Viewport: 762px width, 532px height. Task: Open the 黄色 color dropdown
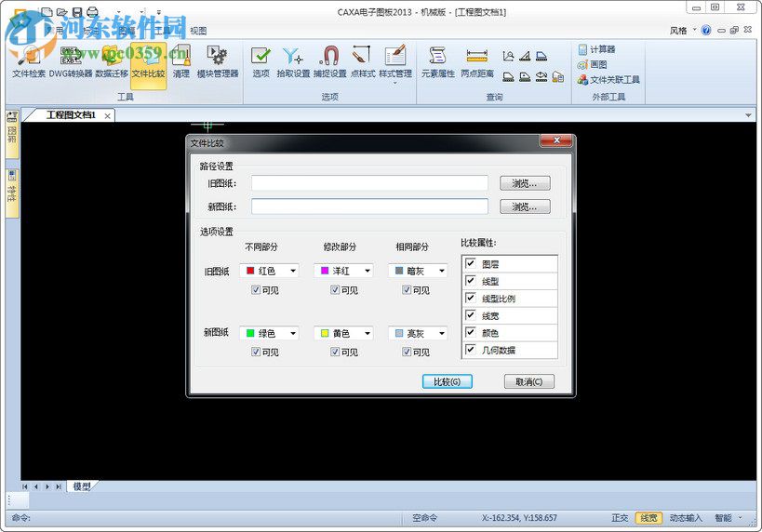343,333
